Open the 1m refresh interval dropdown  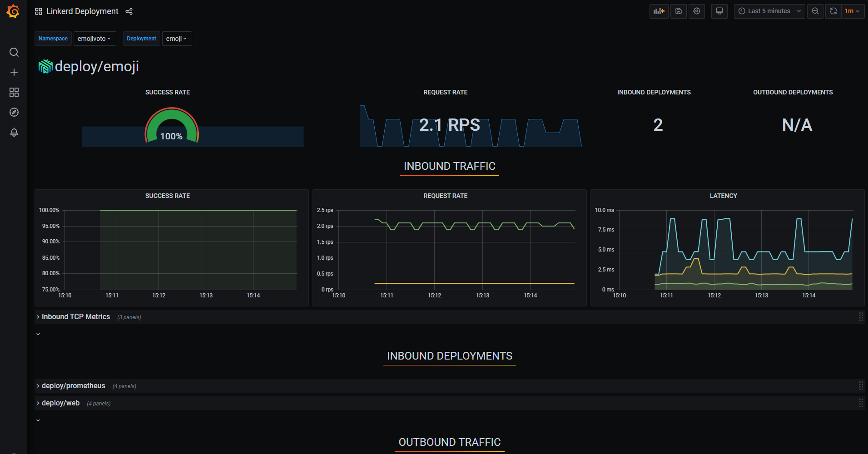[852, 11]
